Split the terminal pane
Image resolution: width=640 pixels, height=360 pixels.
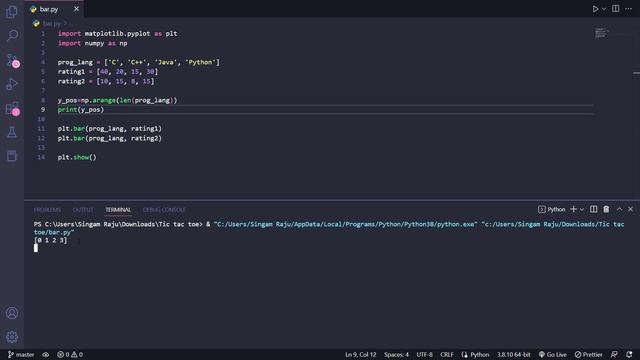[x=593, y=209]
